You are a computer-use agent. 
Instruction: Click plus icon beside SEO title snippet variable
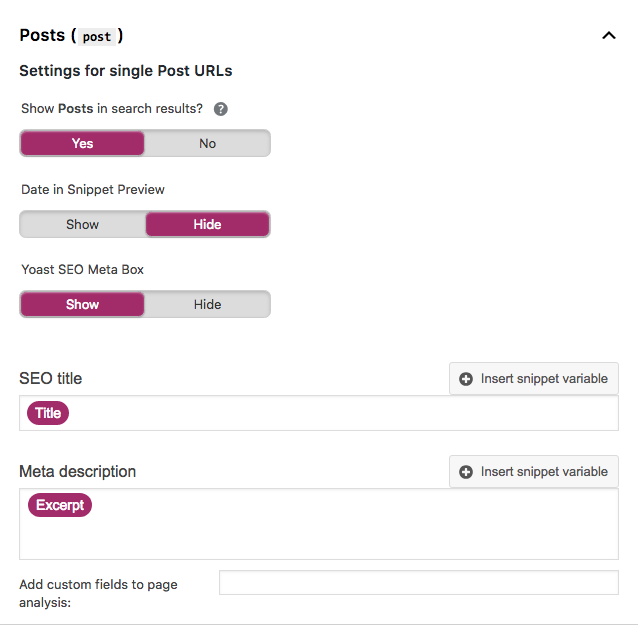[465, 379]
